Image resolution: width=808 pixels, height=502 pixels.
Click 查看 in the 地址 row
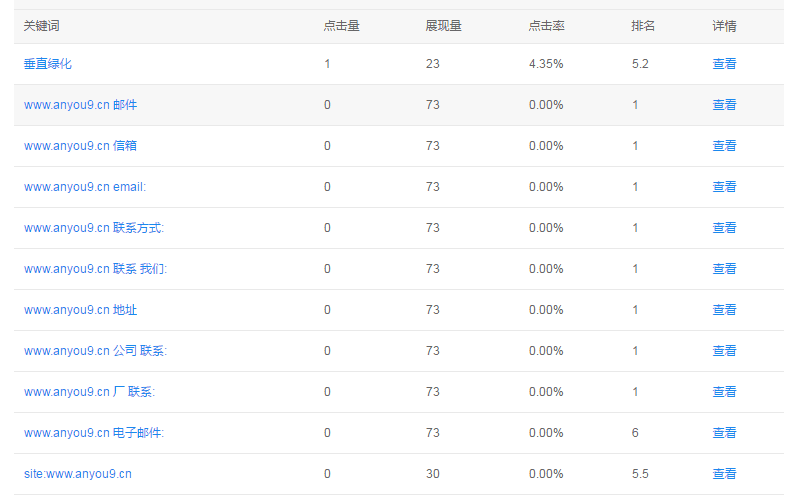pos(724,310)
